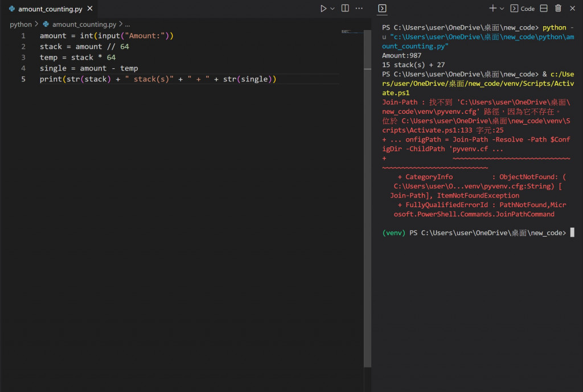Image resolution: width=583 pixels, height=392 pixels.
Task: Click 'single = amount - temp' code line
Action: pos(89,68)
